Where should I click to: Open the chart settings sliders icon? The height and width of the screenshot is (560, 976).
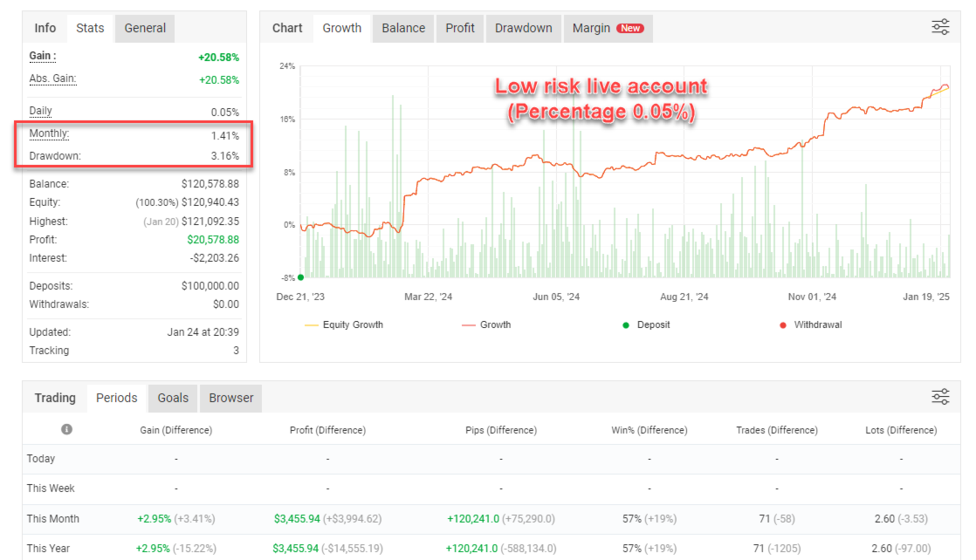coord(940,27)
